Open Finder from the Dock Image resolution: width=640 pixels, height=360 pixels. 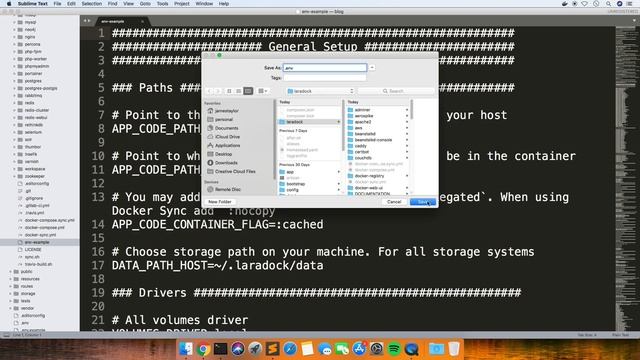186,349
